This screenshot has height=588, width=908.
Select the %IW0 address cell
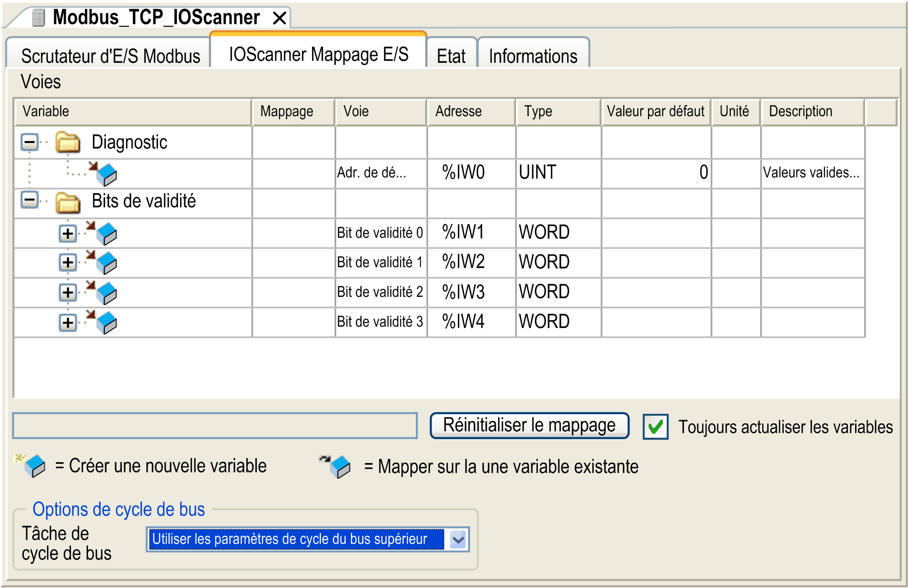pyautogui.click(x=471, y=173)
